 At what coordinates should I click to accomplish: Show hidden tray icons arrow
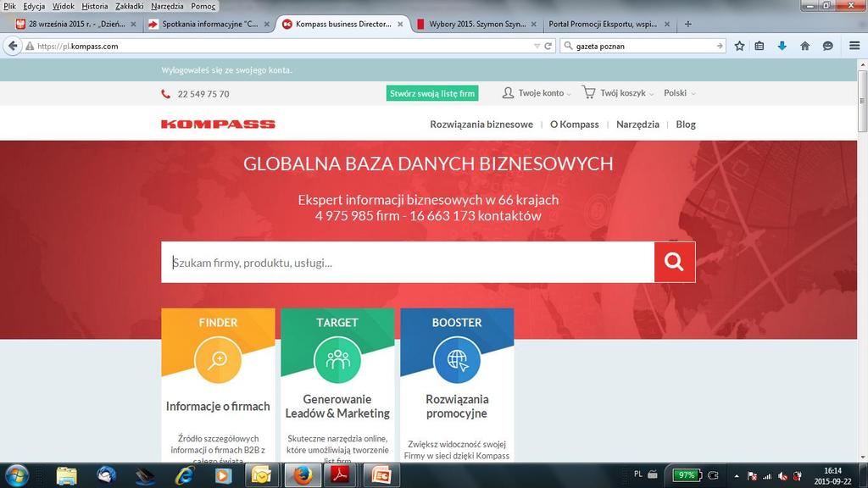click(737, 476)
